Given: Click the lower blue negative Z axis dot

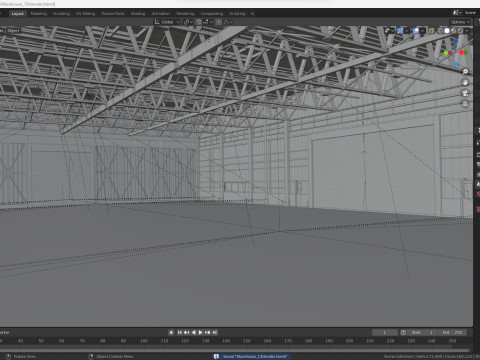Looking at the screenshot, I should pos(456,64).
